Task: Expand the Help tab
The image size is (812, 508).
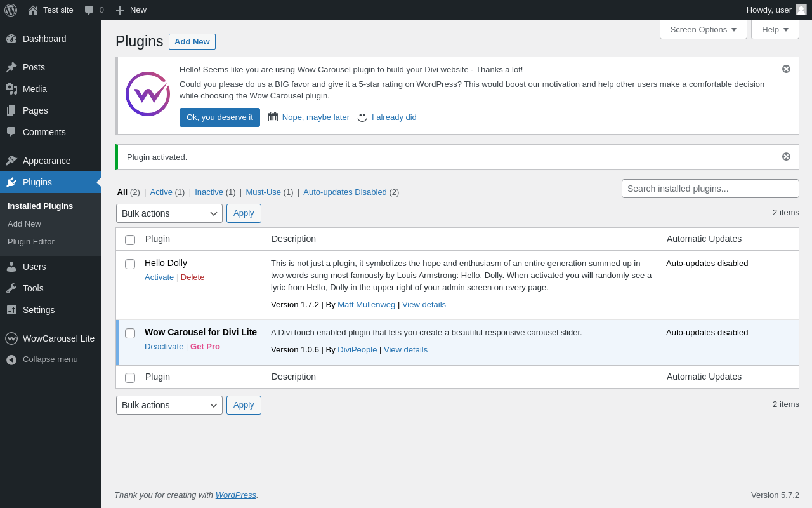Action: pos(775,29)
